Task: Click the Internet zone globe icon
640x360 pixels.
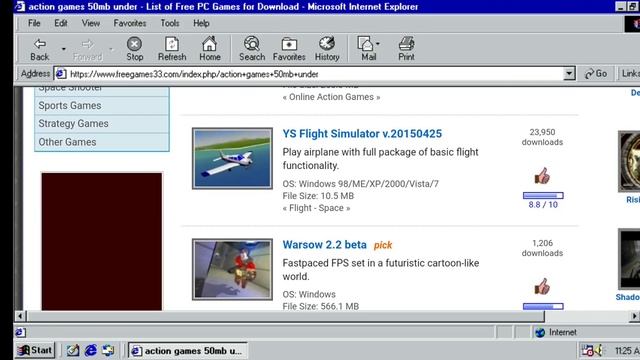Action: (x=540, y=332)
